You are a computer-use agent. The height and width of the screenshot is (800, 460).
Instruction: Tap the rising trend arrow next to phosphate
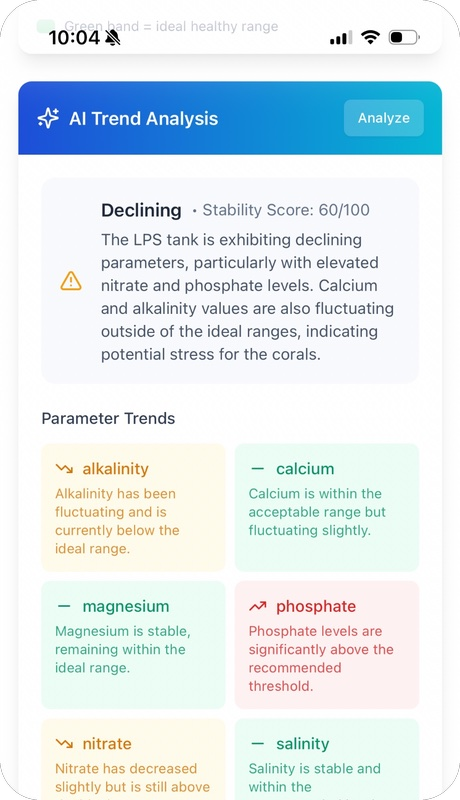pyautogui.click(x=258, y=606)
